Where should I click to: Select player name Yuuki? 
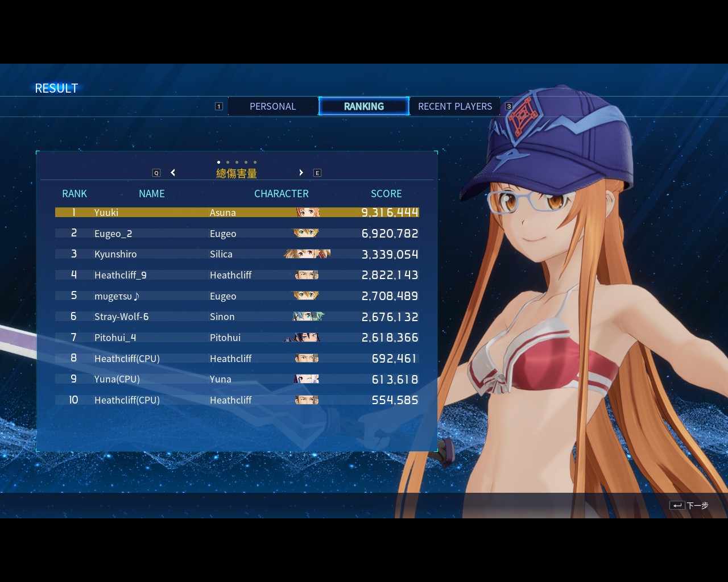tap(106, 213)
